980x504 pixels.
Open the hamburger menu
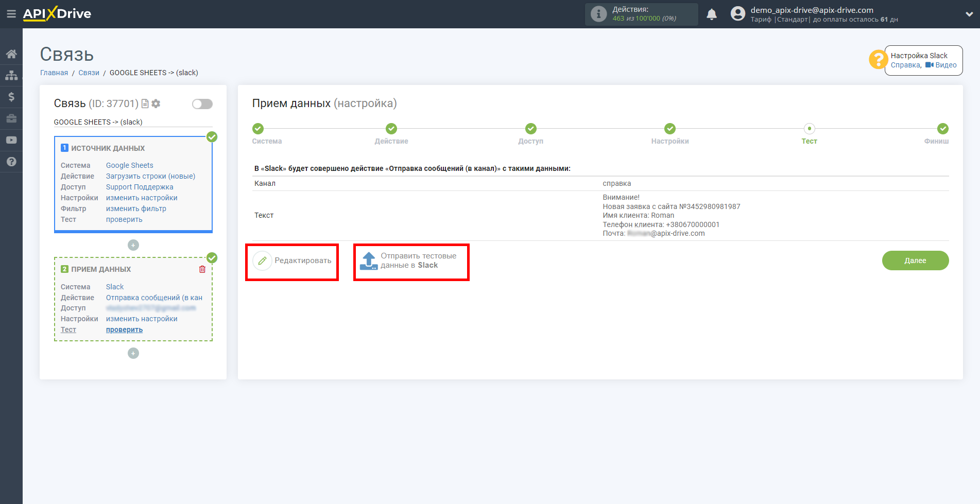point(11,14)
